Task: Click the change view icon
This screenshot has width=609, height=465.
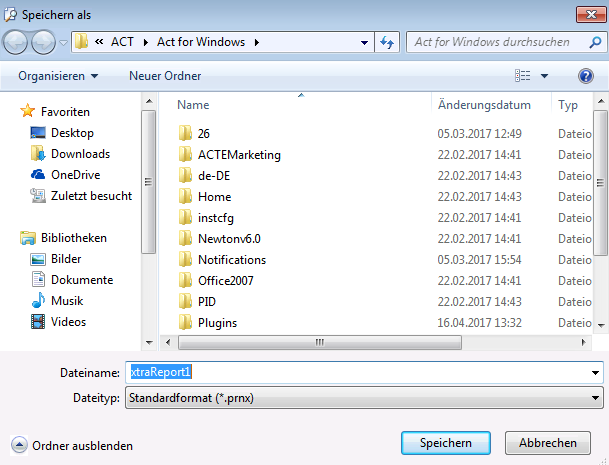Action: click(522, 75)
